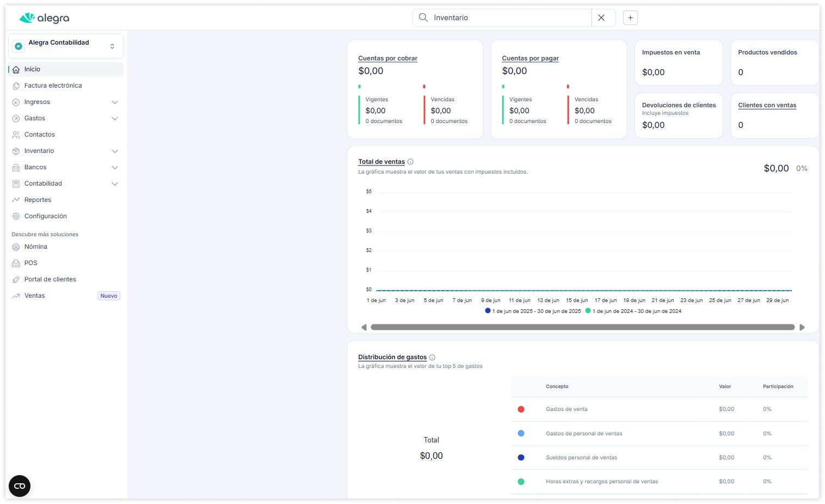Open the Cuentas por pagar link
This screenshot has height=504, width=825.
[530, 58]
